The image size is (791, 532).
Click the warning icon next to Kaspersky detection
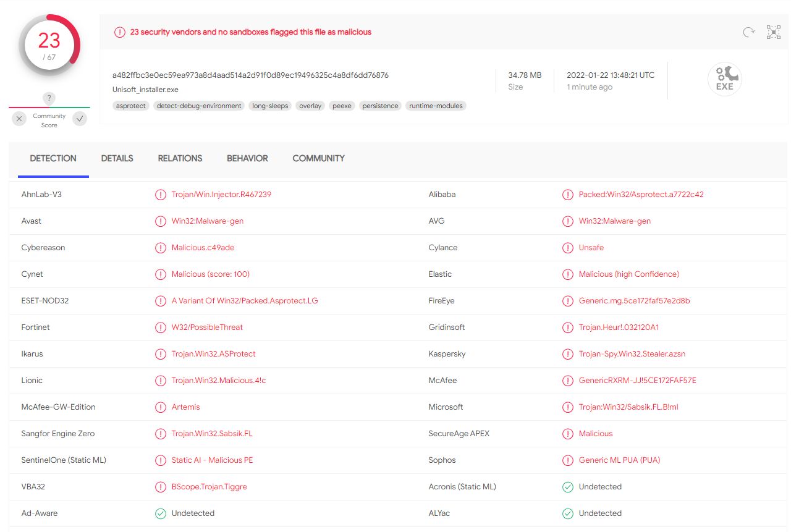[567, 354]
